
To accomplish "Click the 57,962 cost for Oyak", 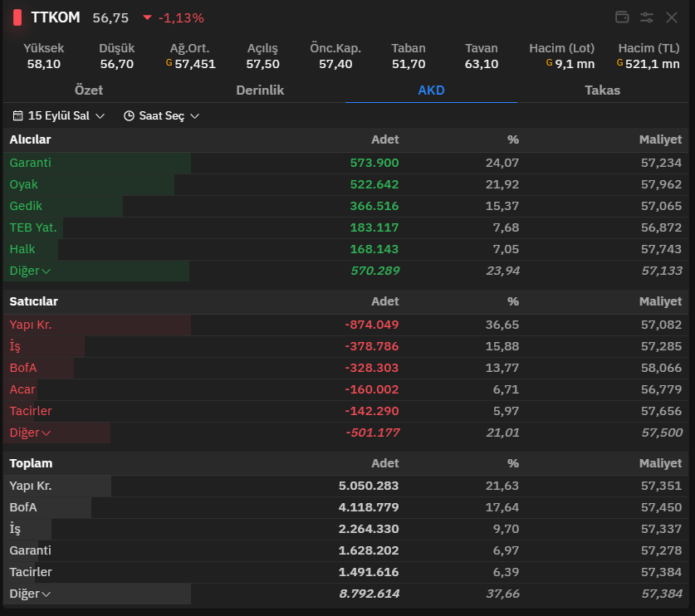I will pyautogui.click(x=661, y=184).
